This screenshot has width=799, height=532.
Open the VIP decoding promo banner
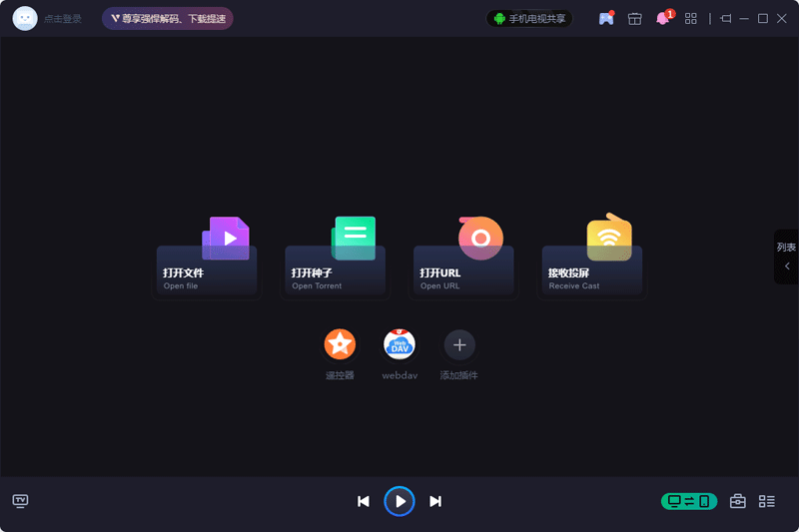click(x=168, y=18)
